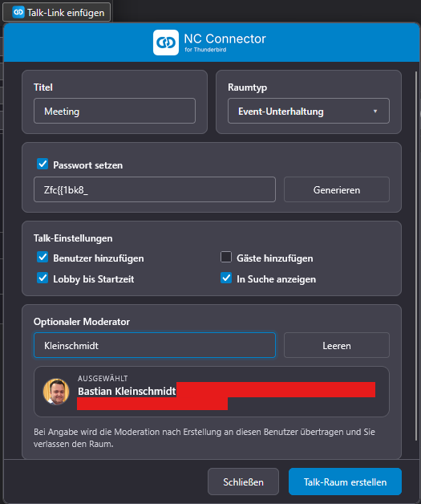
Task: Uncheck the Passwort setzen checkbox
Action: click(x=43, y=164)
